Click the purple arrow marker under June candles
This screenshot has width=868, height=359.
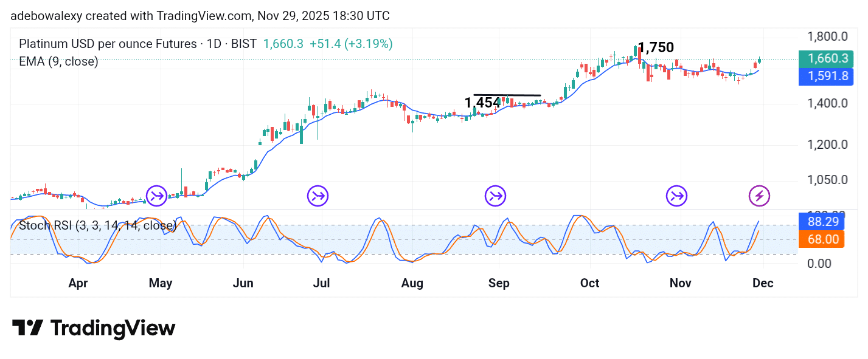pyautogui.click(x=317, y=196)
